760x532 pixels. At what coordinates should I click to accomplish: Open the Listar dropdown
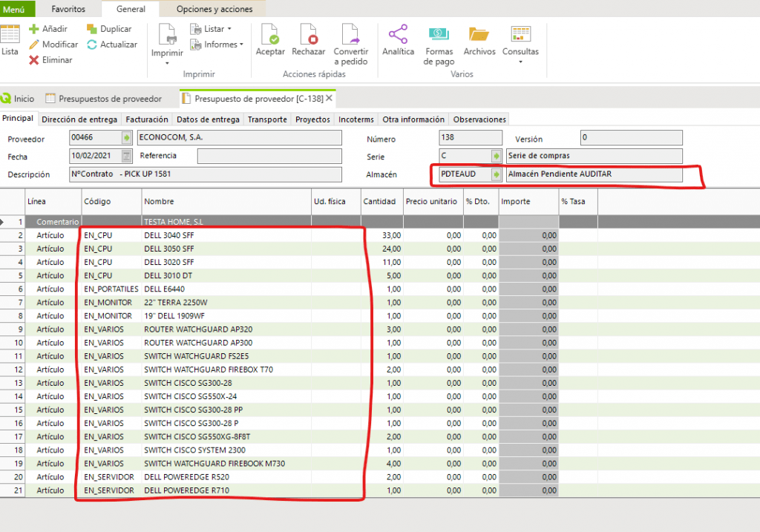tap(211, 29)
